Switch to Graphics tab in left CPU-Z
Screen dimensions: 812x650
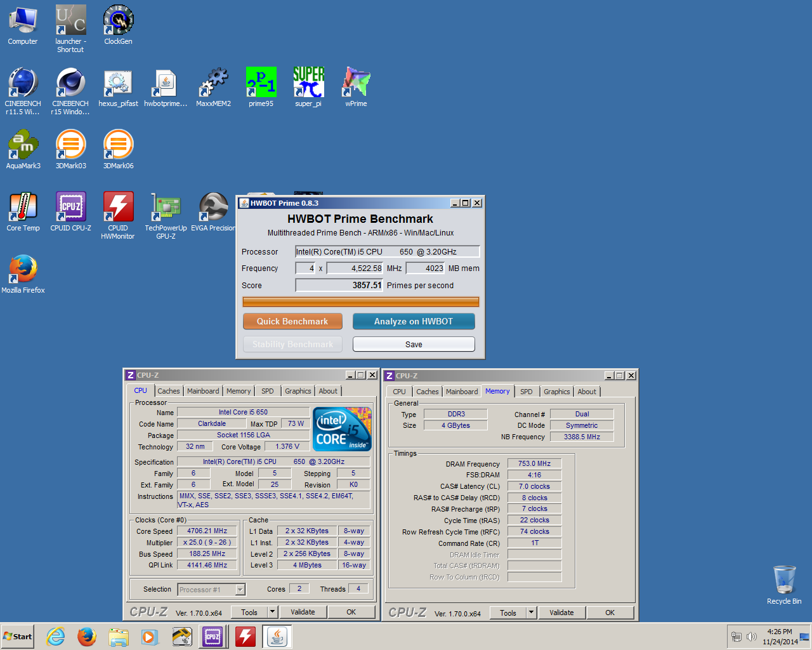coord(298,391)
